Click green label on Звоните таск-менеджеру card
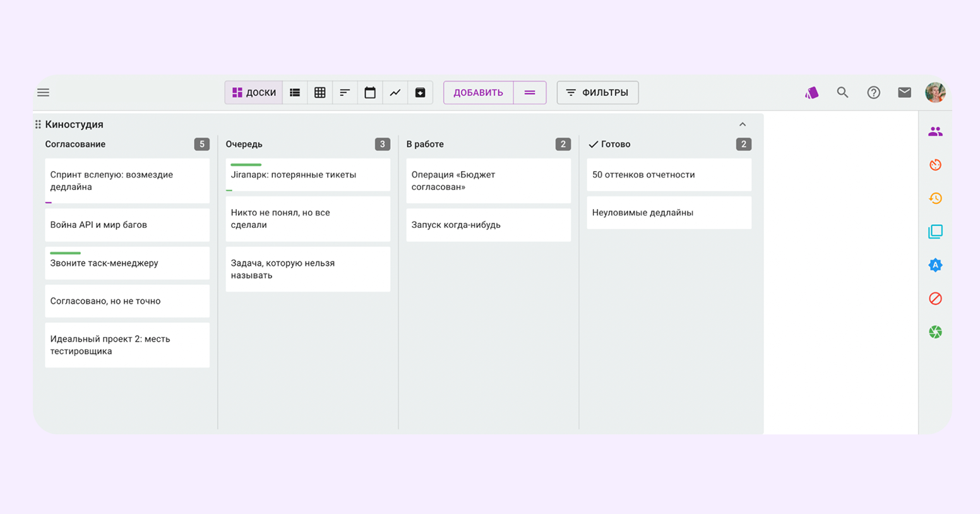Screen dimensions: 980x514 tap(65, 253)
